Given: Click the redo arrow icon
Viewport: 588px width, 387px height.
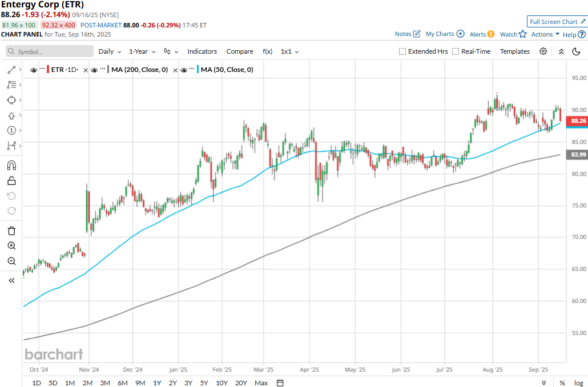Looking at the screenshot, I should (x=11, y=211).
